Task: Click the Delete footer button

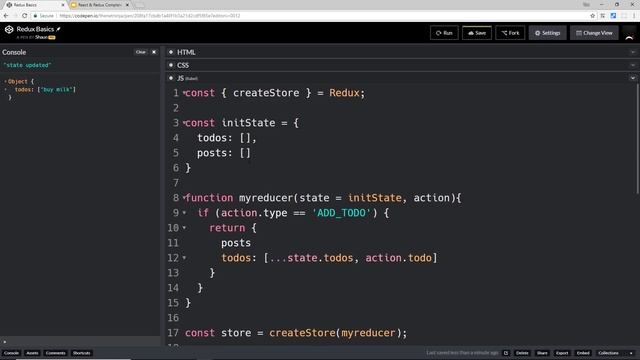Action: pos(522,353)
